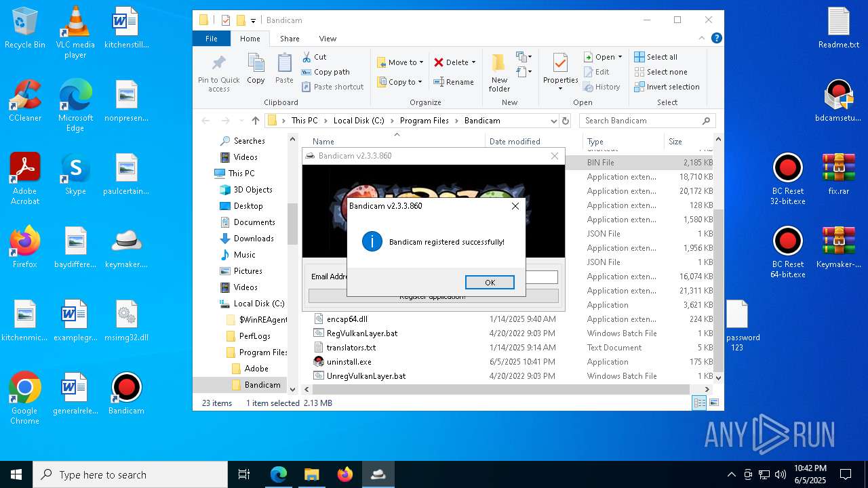This screenshot has height=488, width=868.
Task: Switch to the Home ribbon tab
Action: (x=250, y=39)
